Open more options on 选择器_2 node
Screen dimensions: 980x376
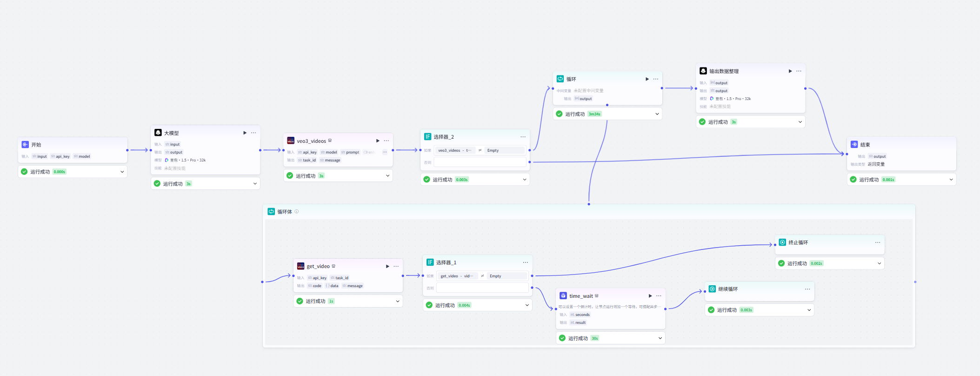tap(523, 137)
